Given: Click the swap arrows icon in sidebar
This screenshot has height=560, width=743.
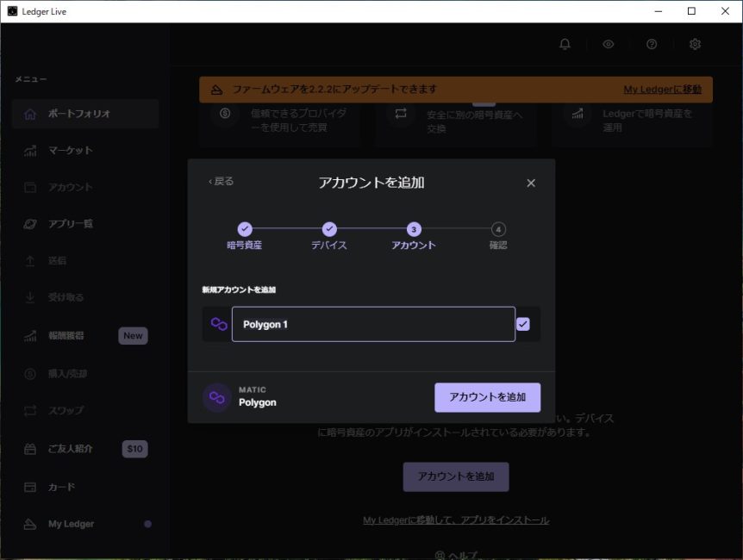Looking at the screenshot, I should (30, 410).
